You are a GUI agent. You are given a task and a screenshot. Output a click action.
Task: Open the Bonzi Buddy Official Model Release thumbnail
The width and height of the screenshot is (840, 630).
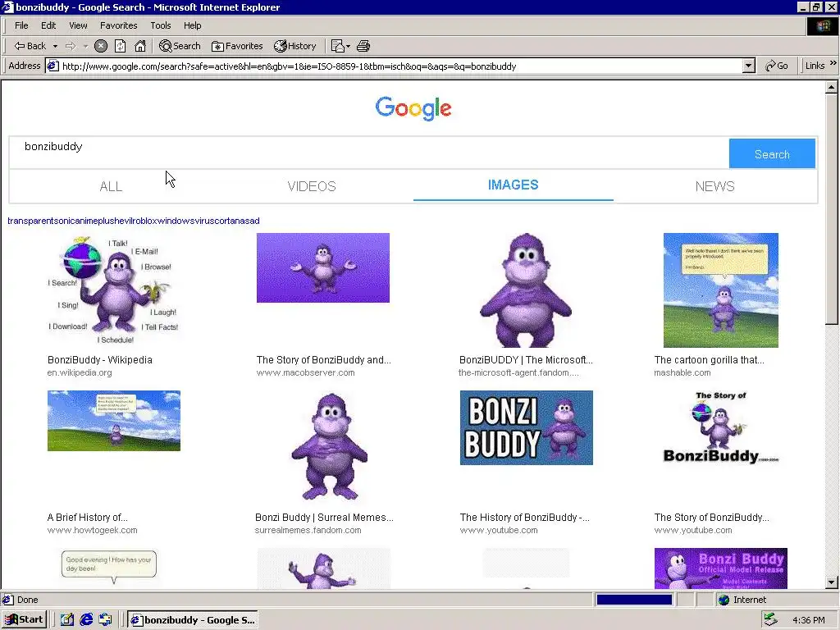[x=720, y=568]
